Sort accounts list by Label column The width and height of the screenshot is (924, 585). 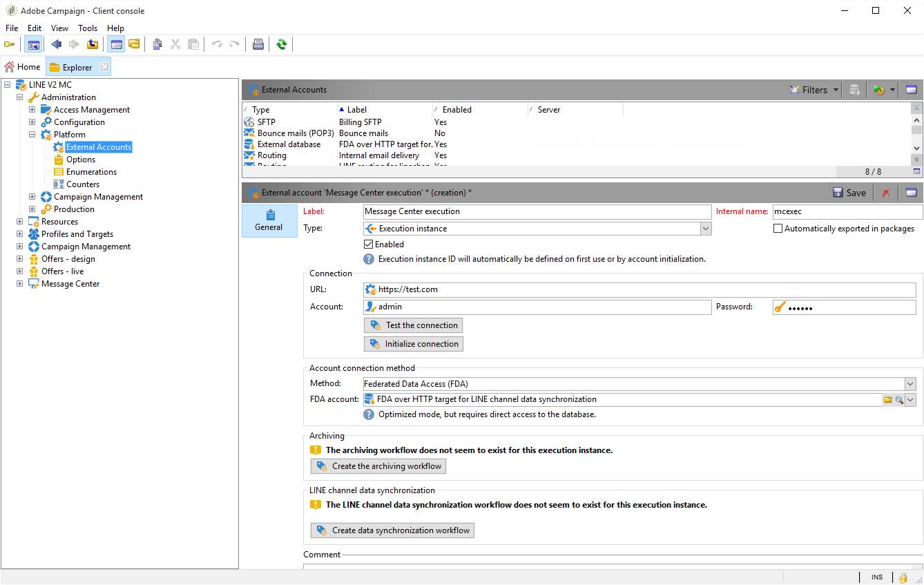pyautogui.click(x=385, y=110)
